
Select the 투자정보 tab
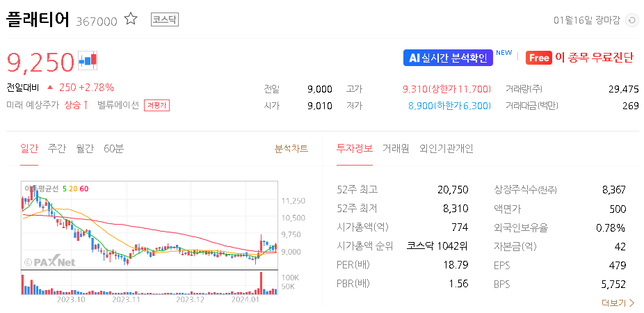click(x=355, y=148)
